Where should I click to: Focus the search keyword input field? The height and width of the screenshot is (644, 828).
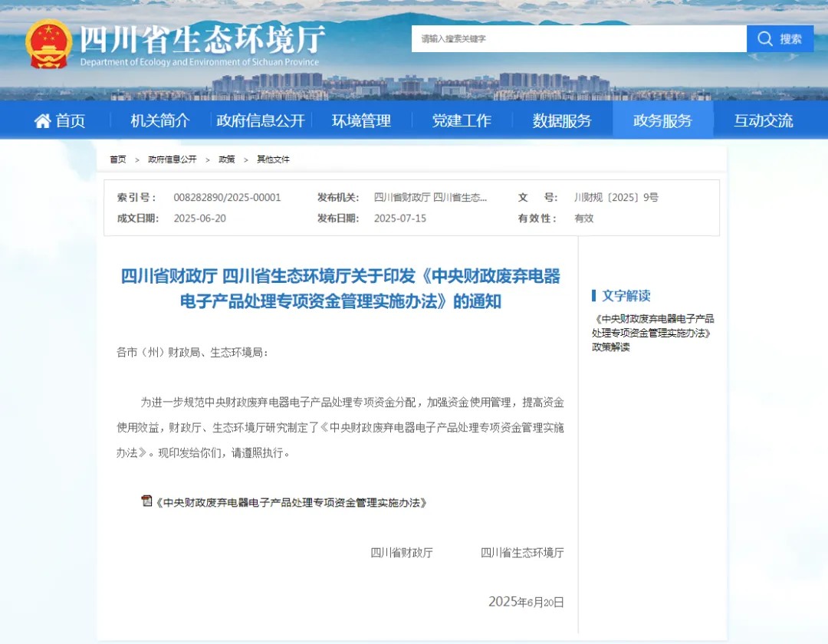pos(579,38)
